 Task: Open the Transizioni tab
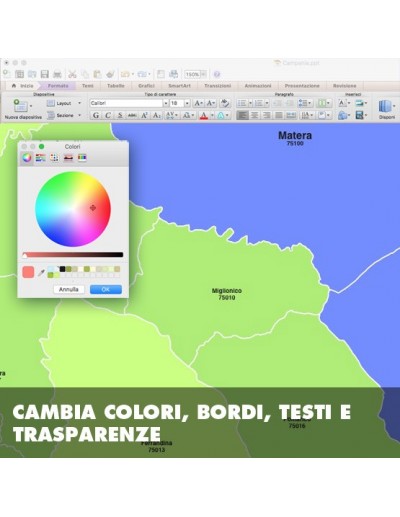tap(217, 86)
